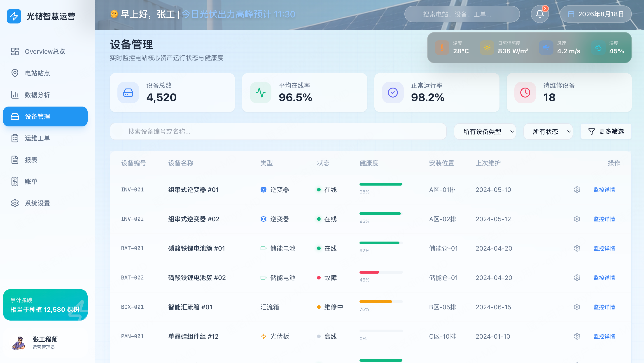Screen dimensions: 644x363
Task: Open settings gear for INV-001
Action: [577, 189]
